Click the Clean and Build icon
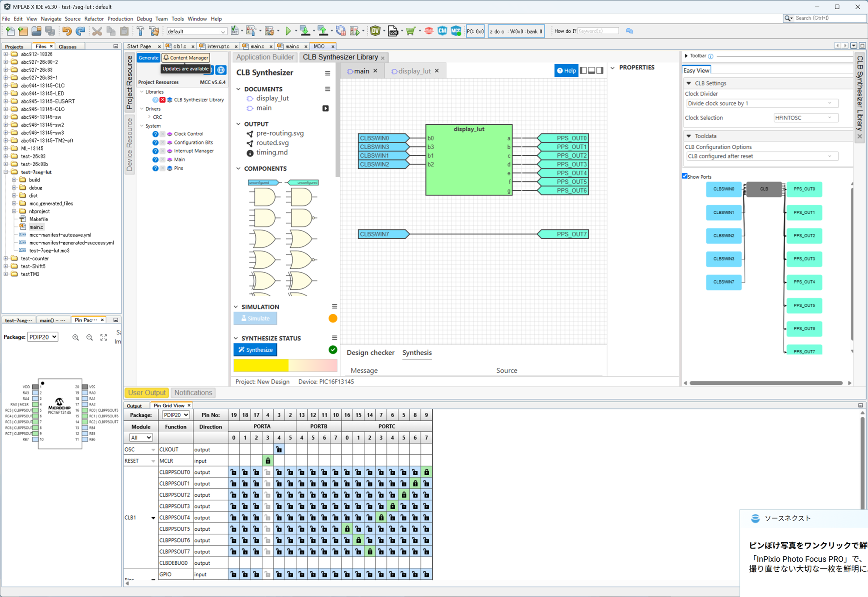 pyautogui.click(x=154, y=31)
